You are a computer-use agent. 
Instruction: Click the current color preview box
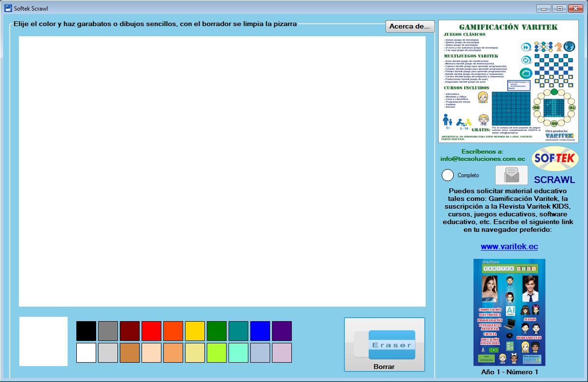pyautogui.click(x=43, y=341)
